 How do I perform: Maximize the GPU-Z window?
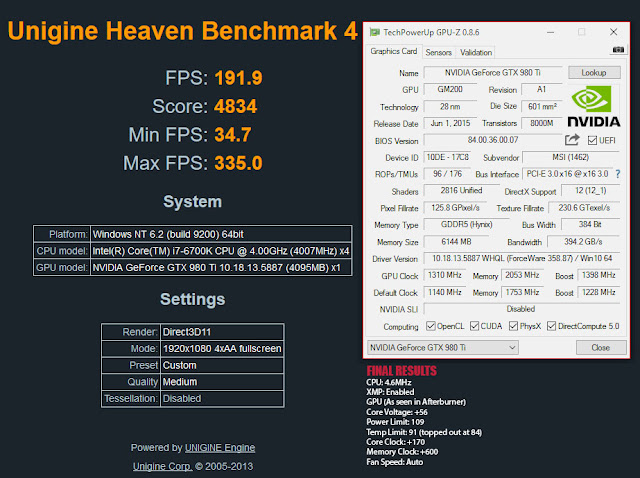(x=582, y=32)
